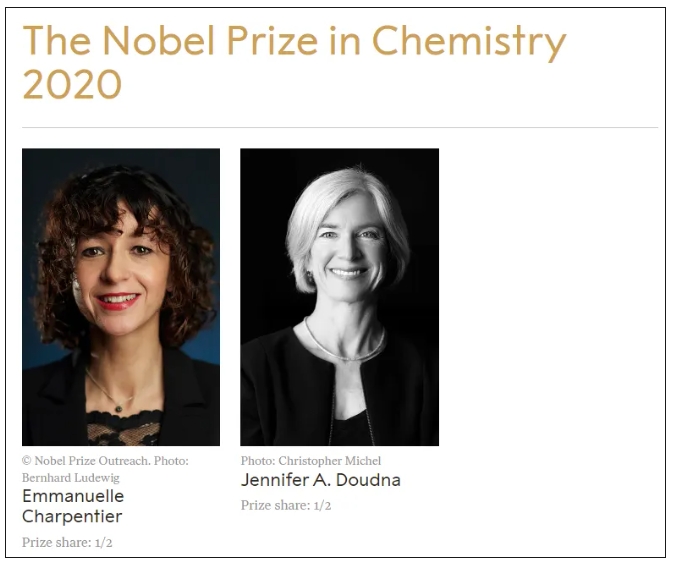Click the "Bernhard Ludewig" photographer name
The image size is (675, 565).
pyautogui.click(x=68, y=477)
